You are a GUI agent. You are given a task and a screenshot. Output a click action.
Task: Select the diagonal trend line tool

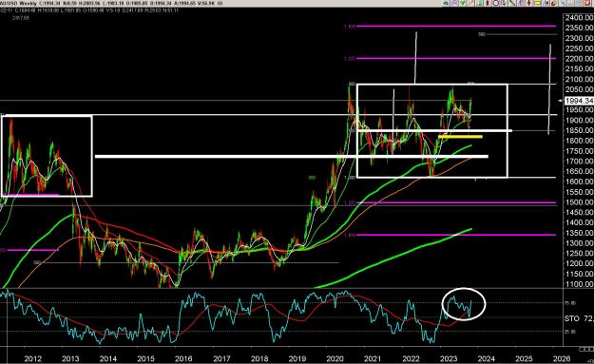(x=512, y=3)
